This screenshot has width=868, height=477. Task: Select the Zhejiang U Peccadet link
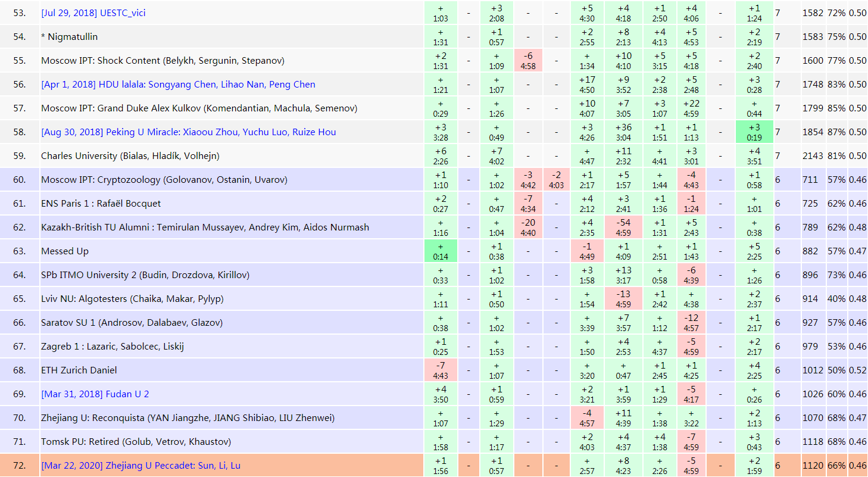pos(140,466)
